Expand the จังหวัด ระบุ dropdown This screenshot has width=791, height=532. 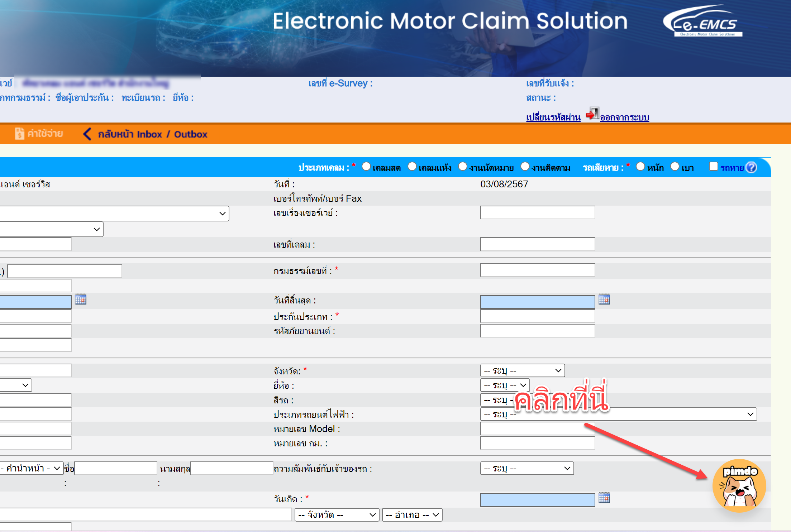click(522, 370)
